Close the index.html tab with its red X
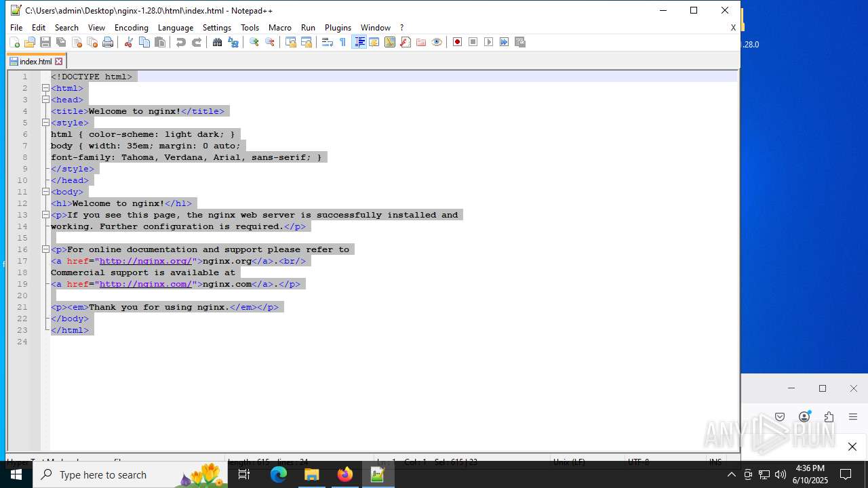868x488 pixels. (58, 62)
